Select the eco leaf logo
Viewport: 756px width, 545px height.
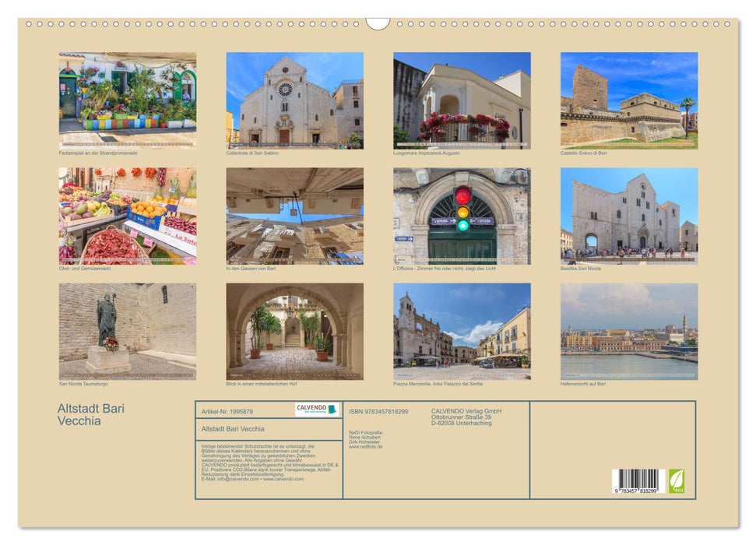coord(678,483)
